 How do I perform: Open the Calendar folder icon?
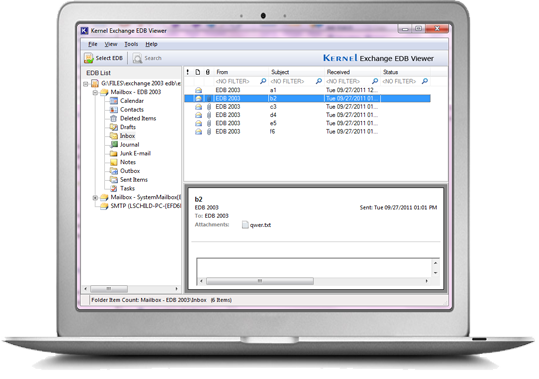coord(114,101)
